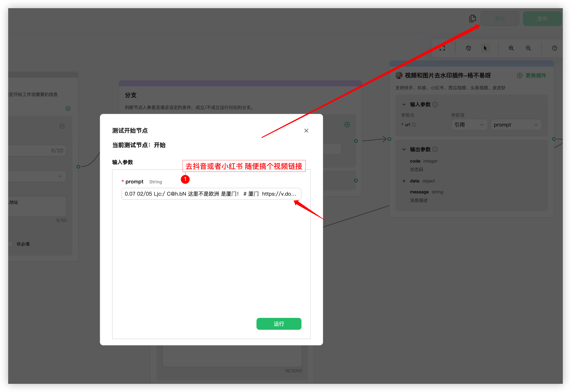Screen dimensions: 571x392
Task: Select the hand pan tool
Action: [468, 48]
